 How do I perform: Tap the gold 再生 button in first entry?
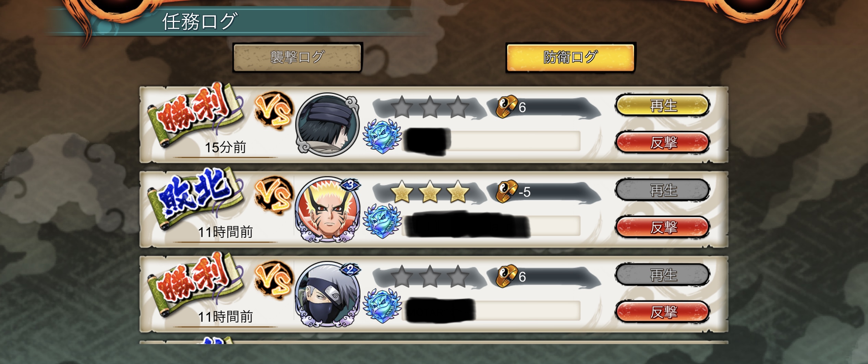pyautogui.click(x=662, y=105)
